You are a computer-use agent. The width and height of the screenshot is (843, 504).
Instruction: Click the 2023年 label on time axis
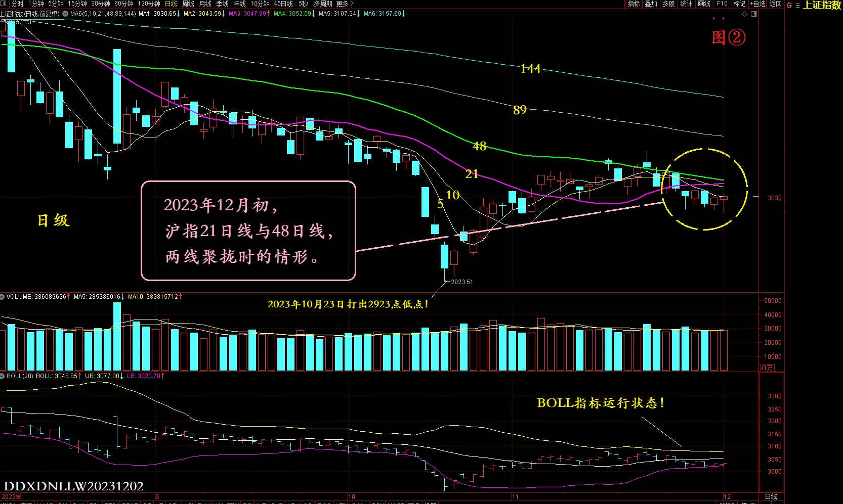[11, 497]
